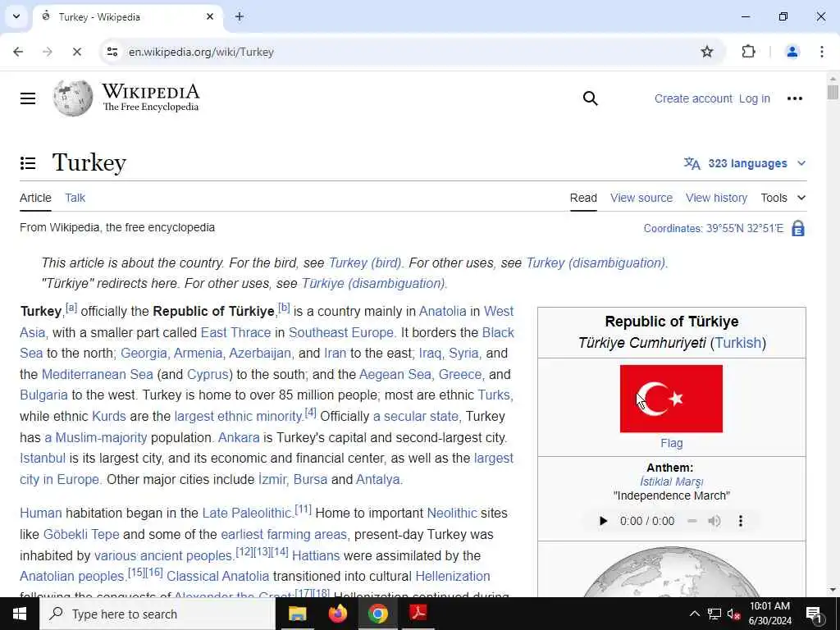
Task: Open the Wikipedia search magnifier icon
Action: 590,98
